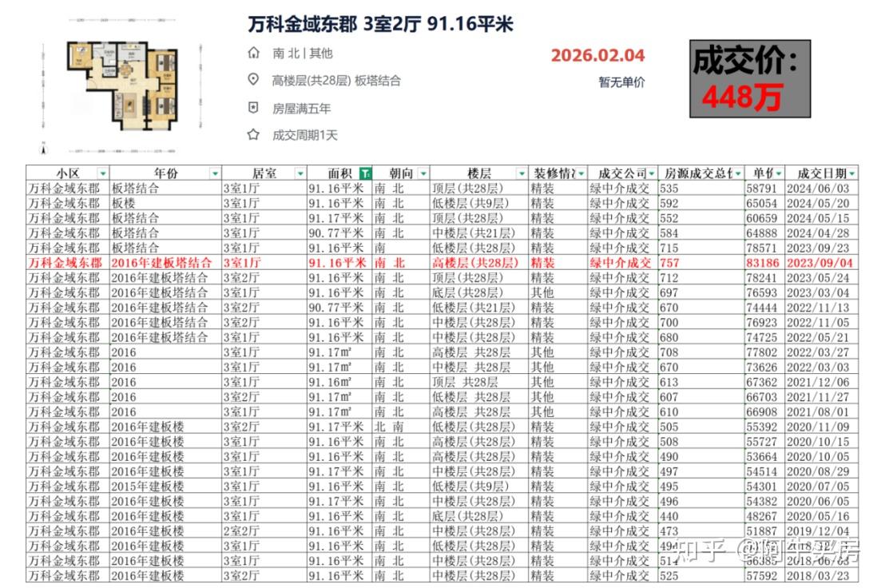Open the 房源成交总价 column filter dropdown
Screen dimensions: 885x588
coord(738,173)
